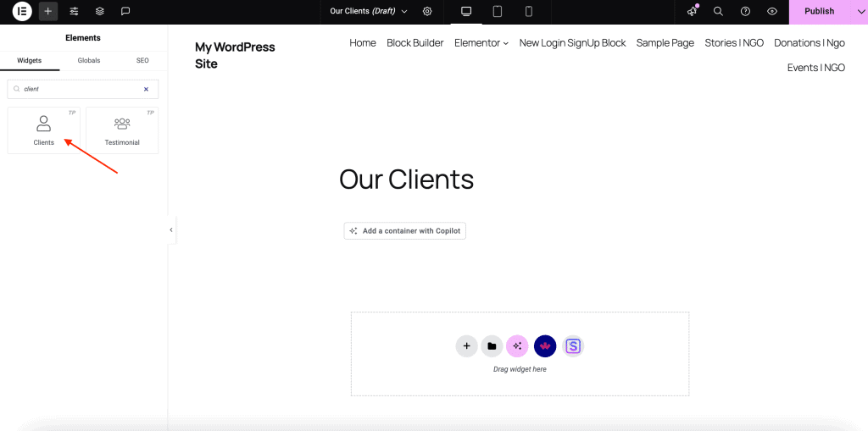The height and width of the screenshot is (431, 868).
Task: Open the What's New megaphone icon
Action: tap(693, 12)
